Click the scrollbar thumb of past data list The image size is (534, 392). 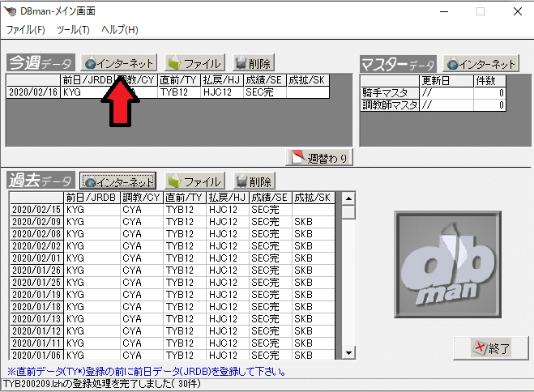(348, 212)
